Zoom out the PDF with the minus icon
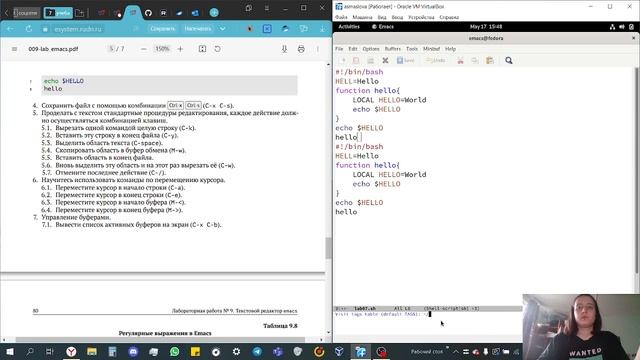 [x=144, y=49]
